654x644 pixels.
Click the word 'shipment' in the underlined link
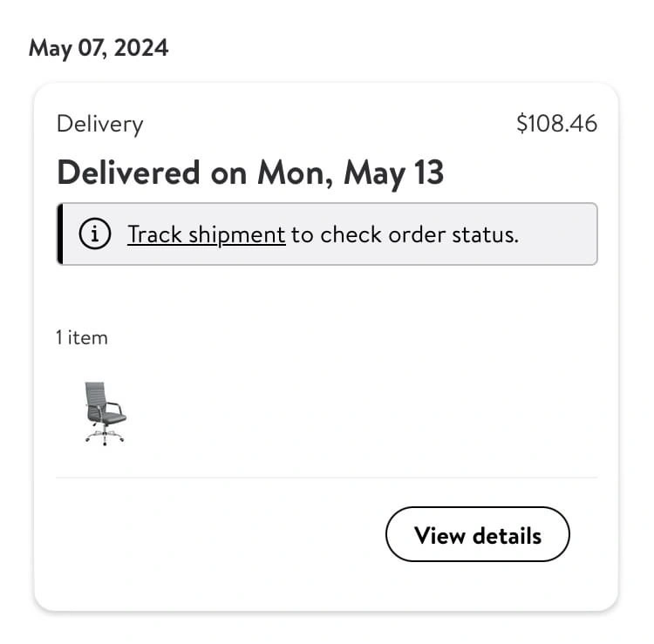click(237, 235)
